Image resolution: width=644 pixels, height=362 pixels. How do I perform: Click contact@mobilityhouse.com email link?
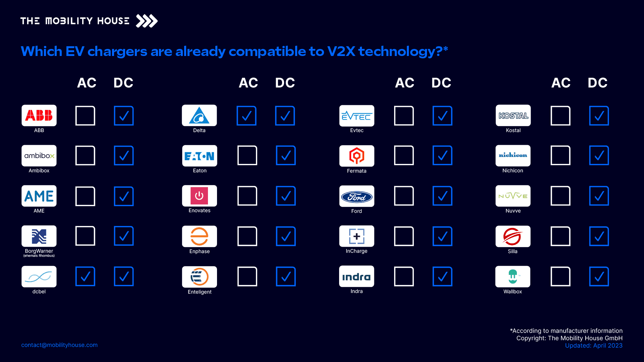pos(59,345)
